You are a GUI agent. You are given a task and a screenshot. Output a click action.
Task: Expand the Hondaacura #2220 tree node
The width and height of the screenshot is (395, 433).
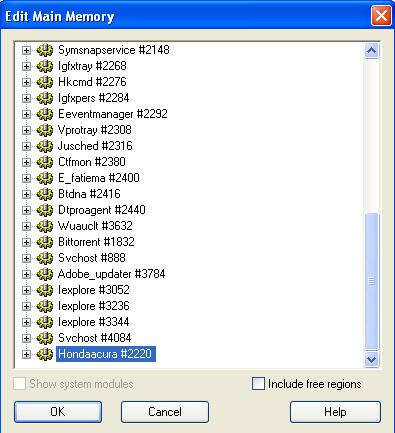(26, 354)
